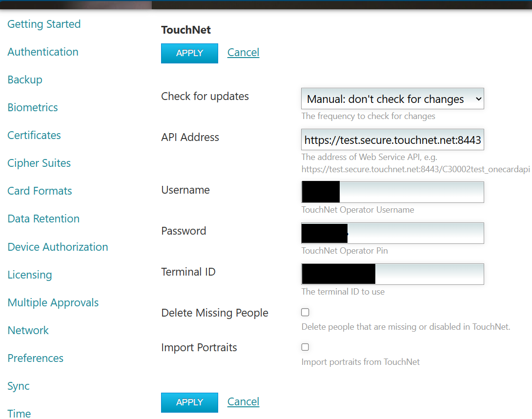Click 'TouchNet Operator Pin' hint text
The width and height of the screenshot is (532, 419).
tap(345, 251)
